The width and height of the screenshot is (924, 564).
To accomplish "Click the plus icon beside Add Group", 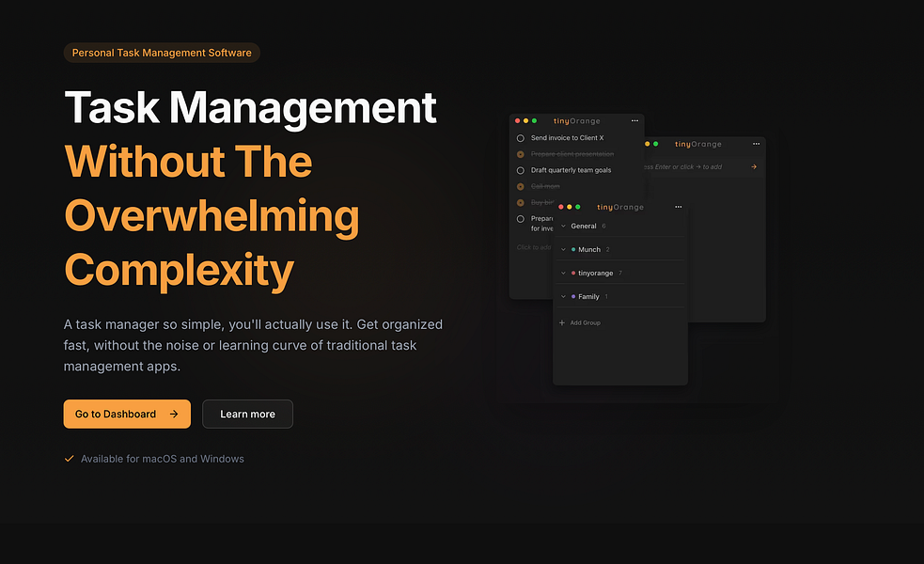I will point(561,323).
